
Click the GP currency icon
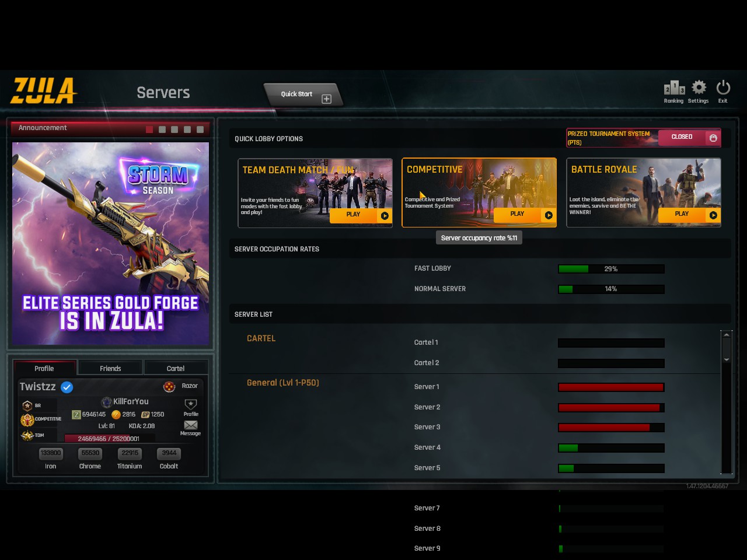[146, 415]
